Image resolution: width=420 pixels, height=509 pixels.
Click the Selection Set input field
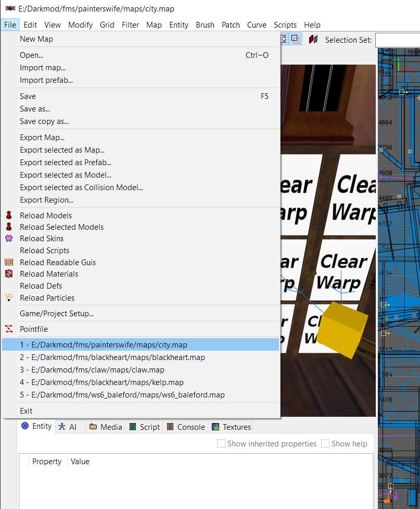[x=397, y=40]
